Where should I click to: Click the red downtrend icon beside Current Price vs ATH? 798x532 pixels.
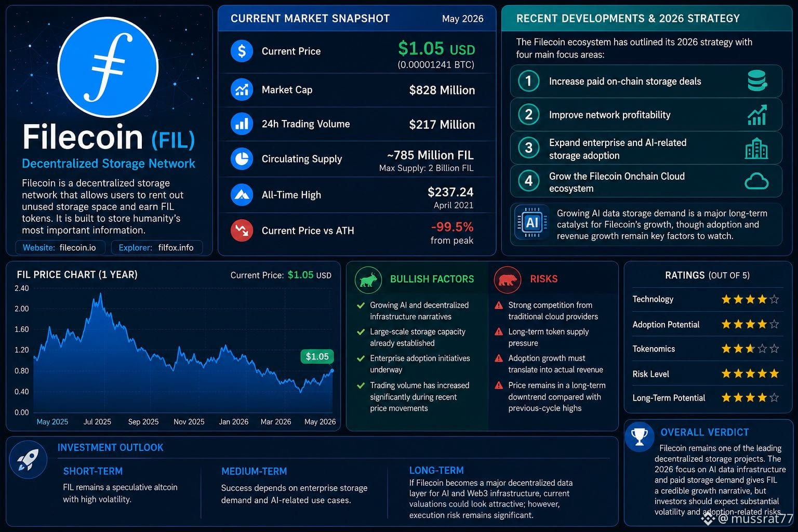(x=242, y=230)
